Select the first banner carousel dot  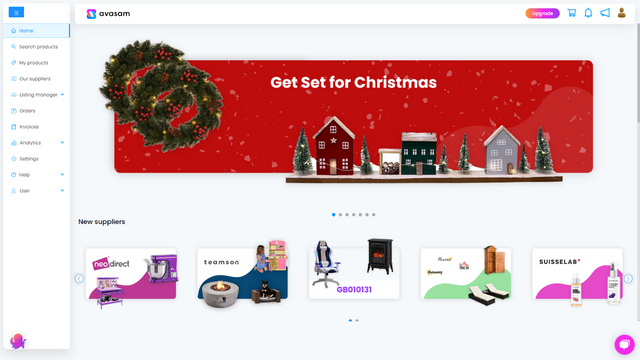[333, 215]
